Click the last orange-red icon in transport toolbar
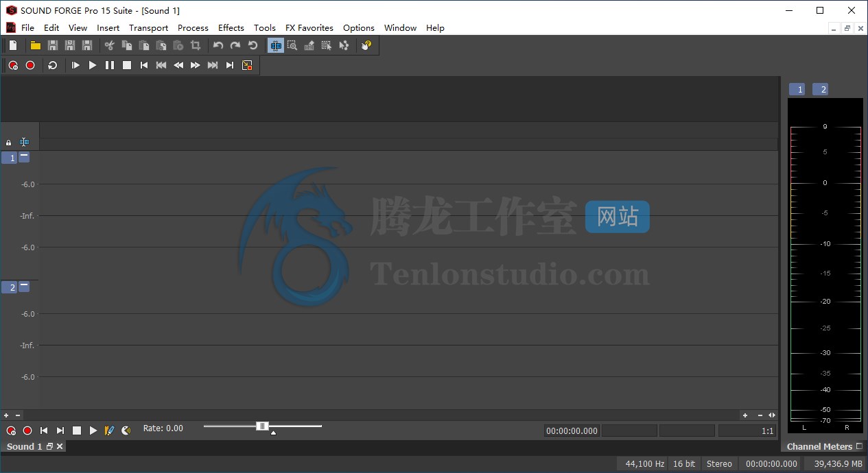Image resolution: width=868 pixels, height=473 pixels. click(247, 65)
